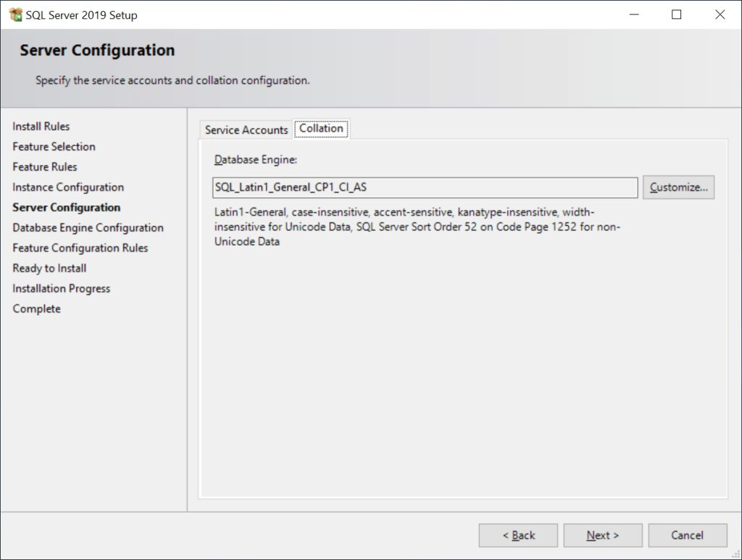The height and width of the screenshot is (560, 742).
Task: Select Feature Selection step in sidebar
Action: (54, 146)
